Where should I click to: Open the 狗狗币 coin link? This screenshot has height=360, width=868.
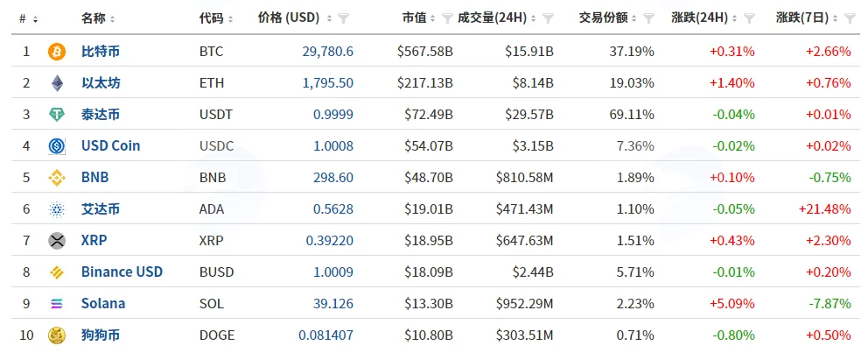click(101, 335)
